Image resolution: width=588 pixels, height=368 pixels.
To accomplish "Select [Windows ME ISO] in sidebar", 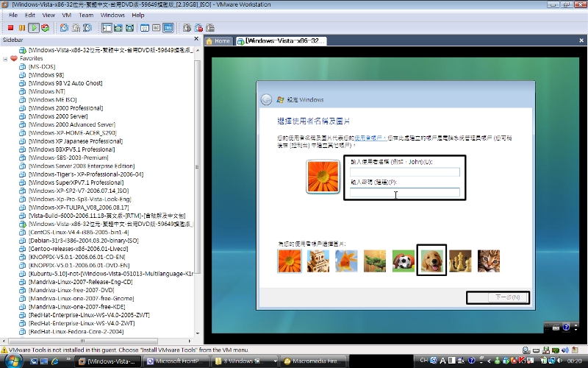I will click(x=52, y=99).
